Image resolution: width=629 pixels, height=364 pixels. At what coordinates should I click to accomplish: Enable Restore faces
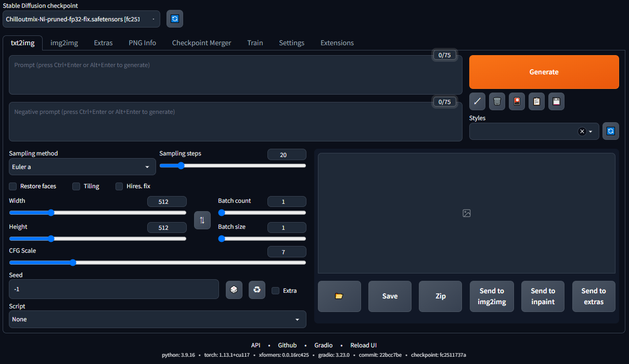[12, 186]
